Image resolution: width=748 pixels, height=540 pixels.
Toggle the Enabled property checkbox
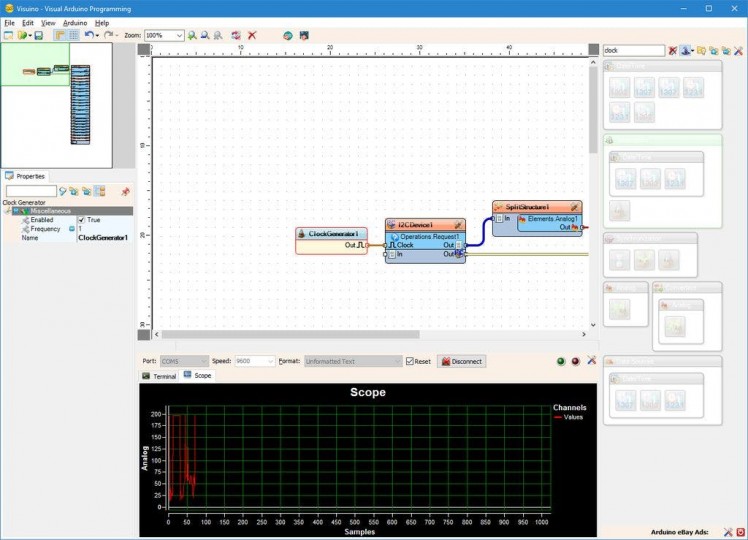point(81,220)
